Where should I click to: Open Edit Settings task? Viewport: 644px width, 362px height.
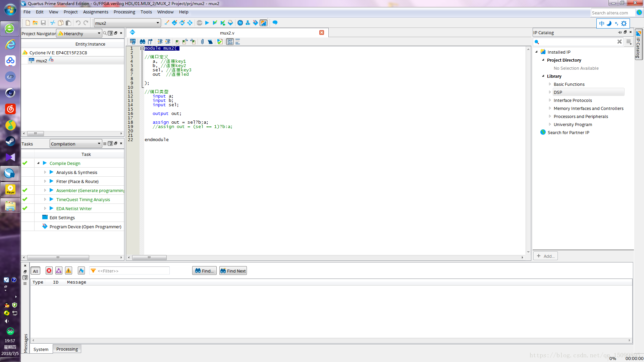(x=62, y=218)
